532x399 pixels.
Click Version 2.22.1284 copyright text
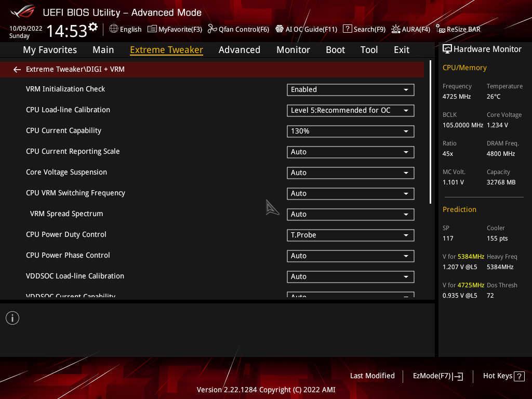coord(266,390)
